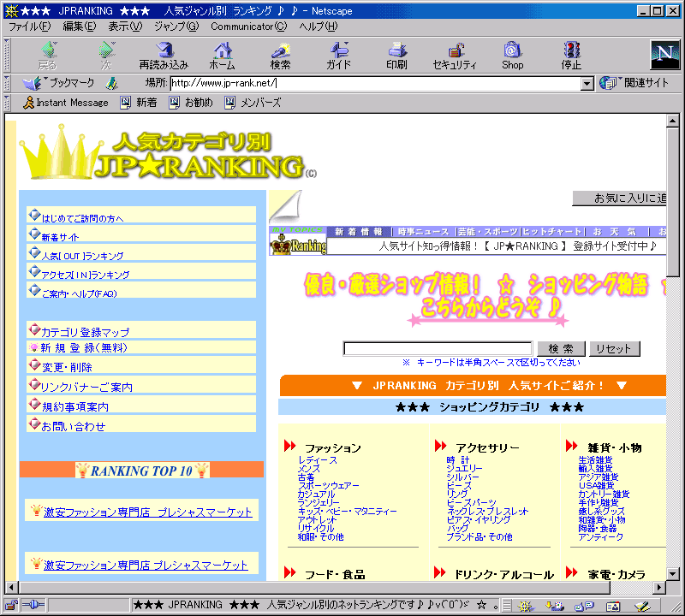Collapse the personal toolbar grip handle

[x=7, y=103]
